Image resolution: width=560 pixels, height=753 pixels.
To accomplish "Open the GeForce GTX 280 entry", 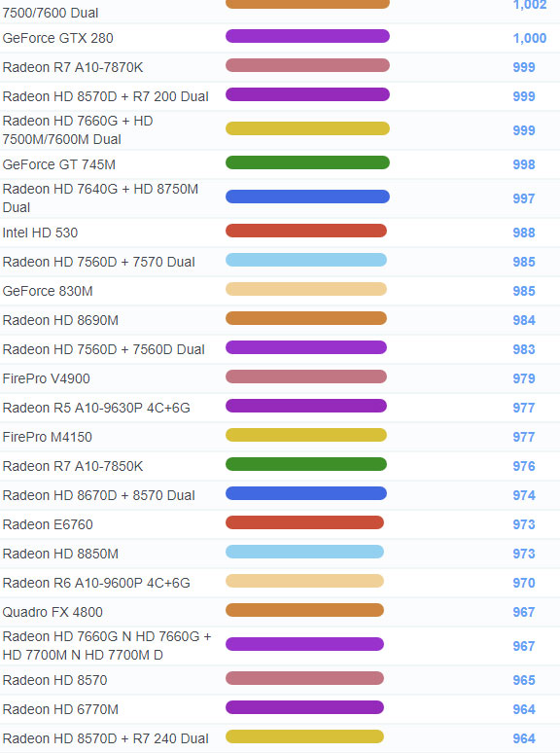I will pyautogui.click(x=57, y=38).
